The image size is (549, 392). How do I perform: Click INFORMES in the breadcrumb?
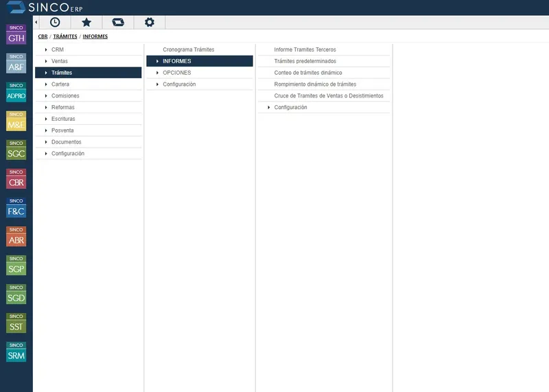pos(95,36)
